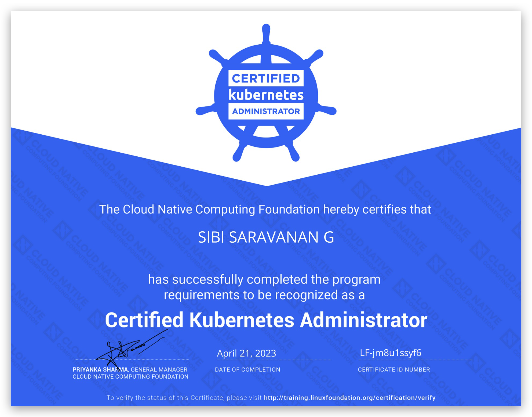
Task: Click 'has successfully completed the program' line
Action: coord(264,279)
